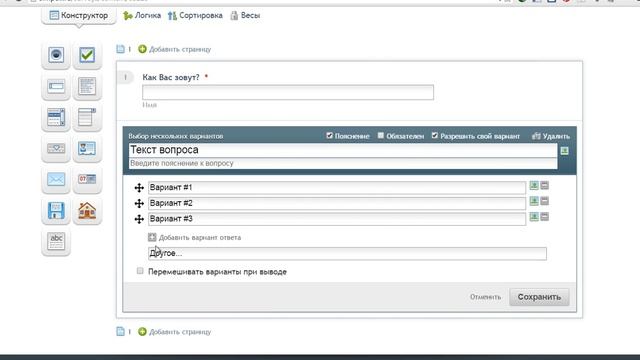This screenshot has height=360, width=640.
Task: Enable Перемешивать варианты при выводе checkbox
Action: pyautogui.click(x=140, y=271)
